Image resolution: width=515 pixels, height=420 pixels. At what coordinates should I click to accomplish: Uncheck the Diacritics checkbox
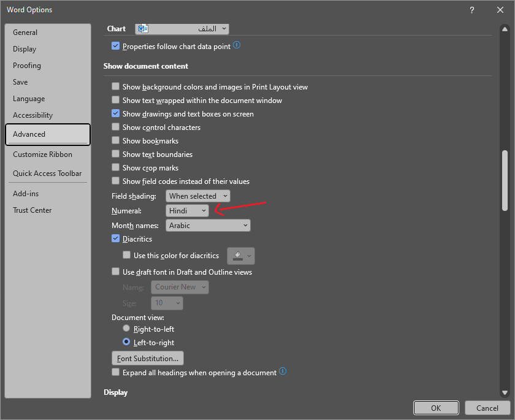pyautogui.click(x=115, y=239)
